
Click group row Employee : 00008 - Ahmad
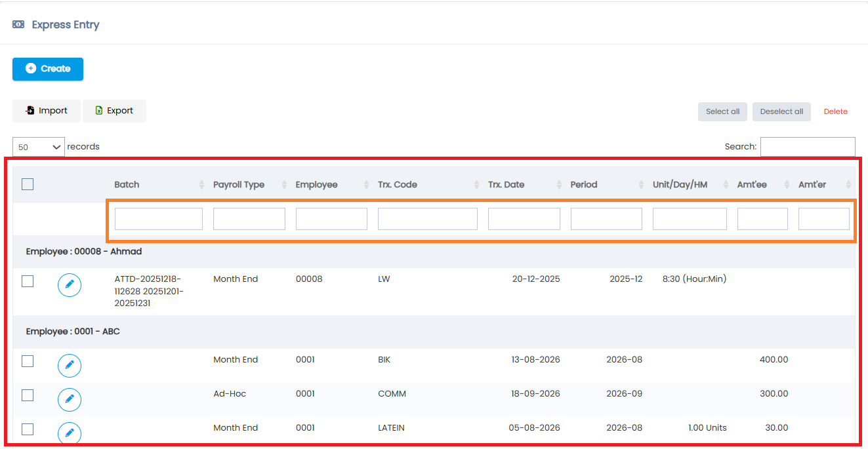tap(434, 252)
